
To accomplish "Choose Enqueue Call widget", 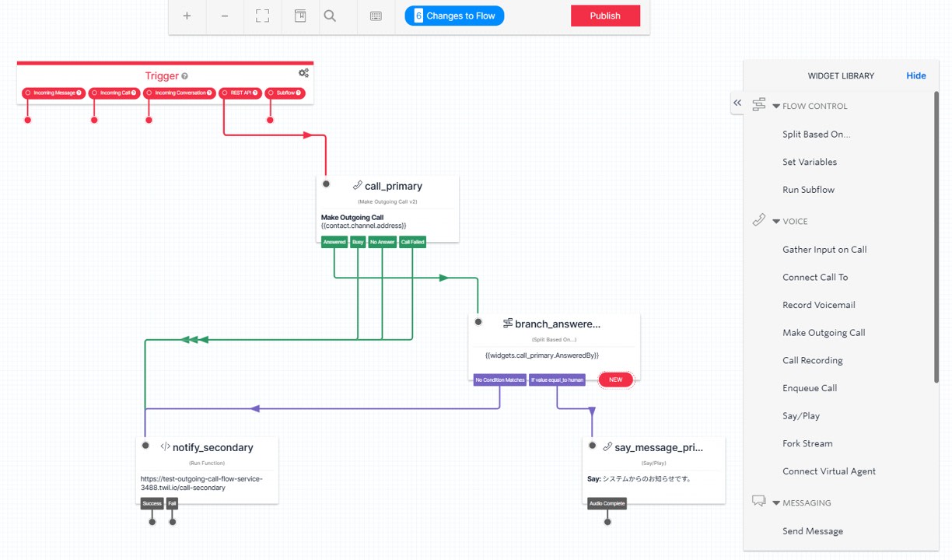I will [810, 388].
